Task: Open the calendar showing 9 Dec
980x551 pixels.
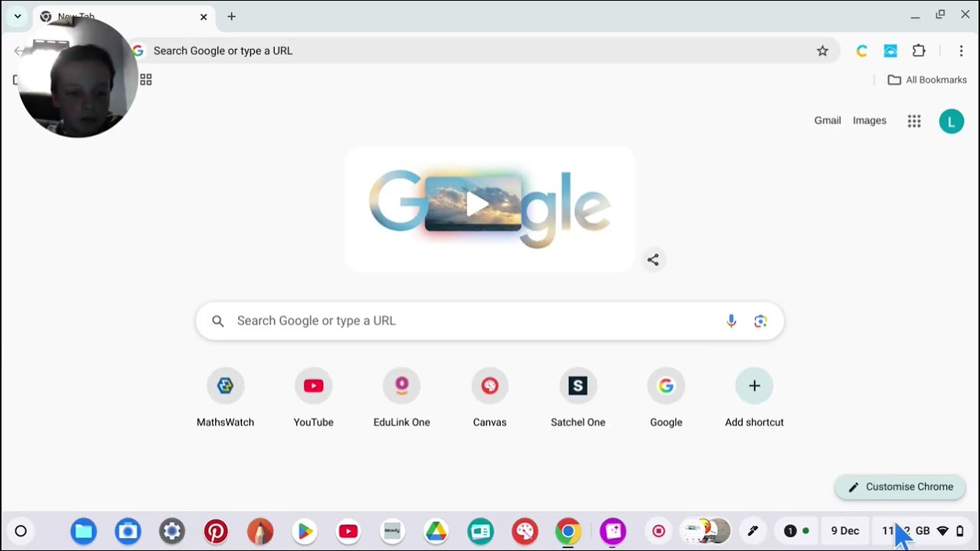Action: 845,531
